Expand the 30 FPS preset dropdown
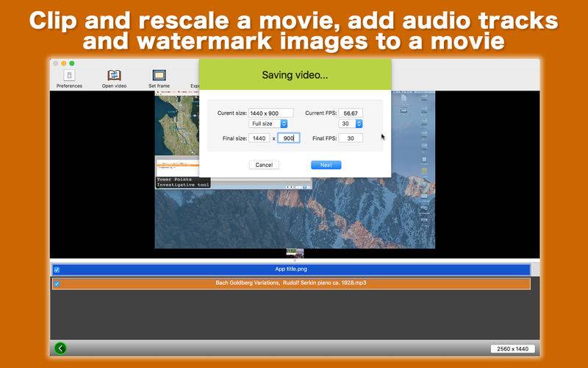 pos(351,124)
